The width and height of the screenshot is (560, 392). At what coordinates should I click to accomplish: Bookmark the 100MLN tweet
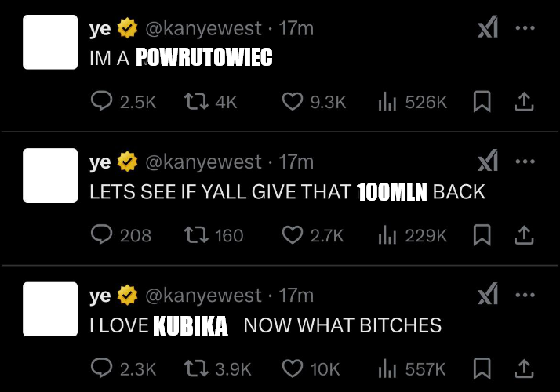[483, 234]
